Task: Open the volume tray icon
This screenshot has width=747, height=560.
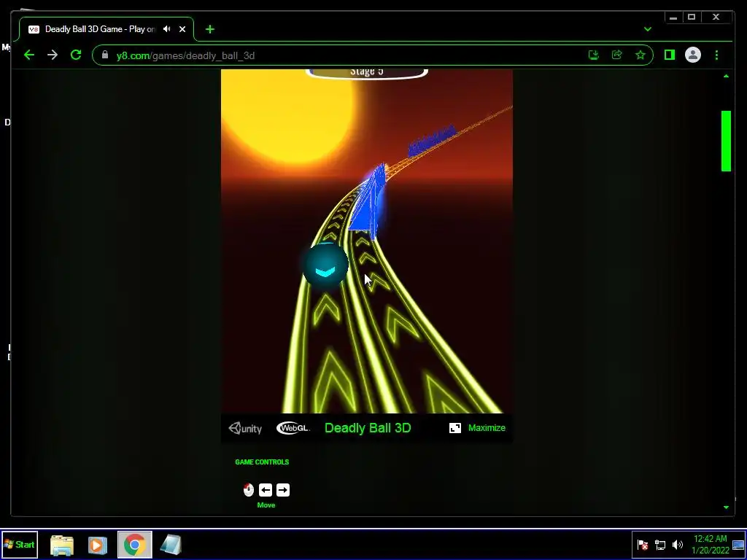Action: click(678, 545)
